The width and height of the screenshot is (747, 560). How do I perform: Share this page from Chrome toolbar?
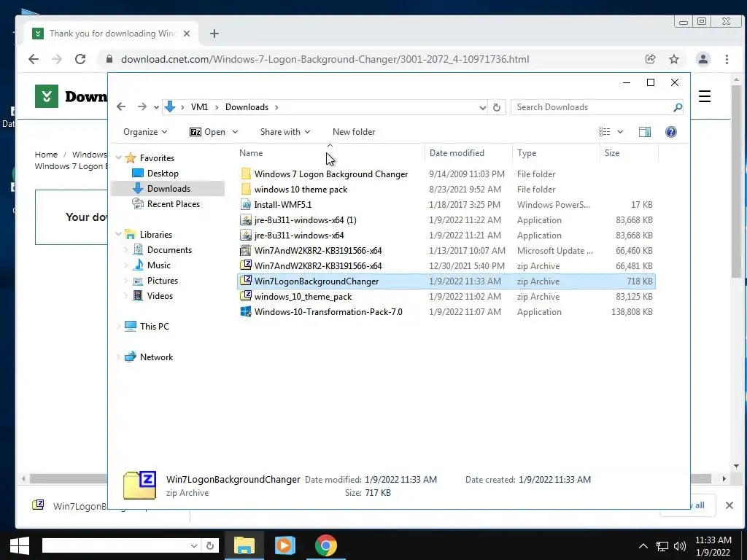650,59
